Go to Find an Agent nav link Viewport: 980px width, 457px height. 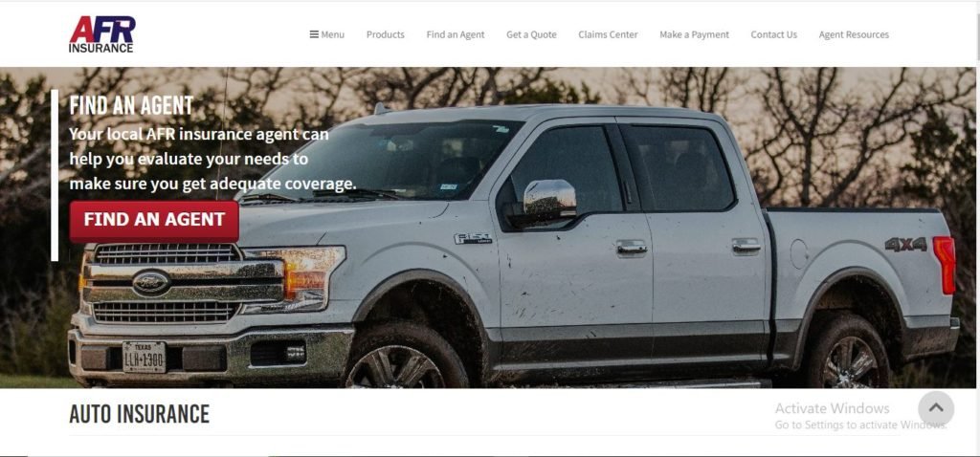pos(455,34)
